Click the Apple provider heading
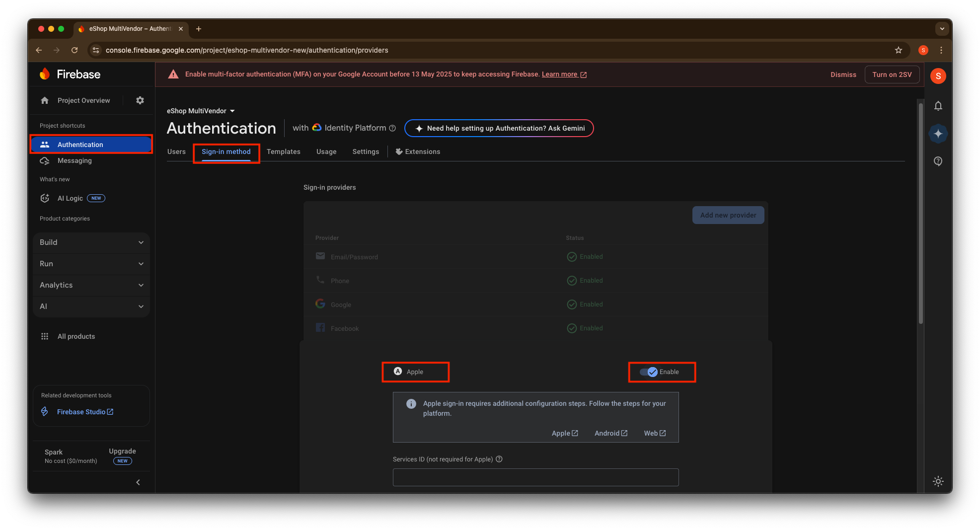This screenshot has height=530, width=980. pos(409,372)
